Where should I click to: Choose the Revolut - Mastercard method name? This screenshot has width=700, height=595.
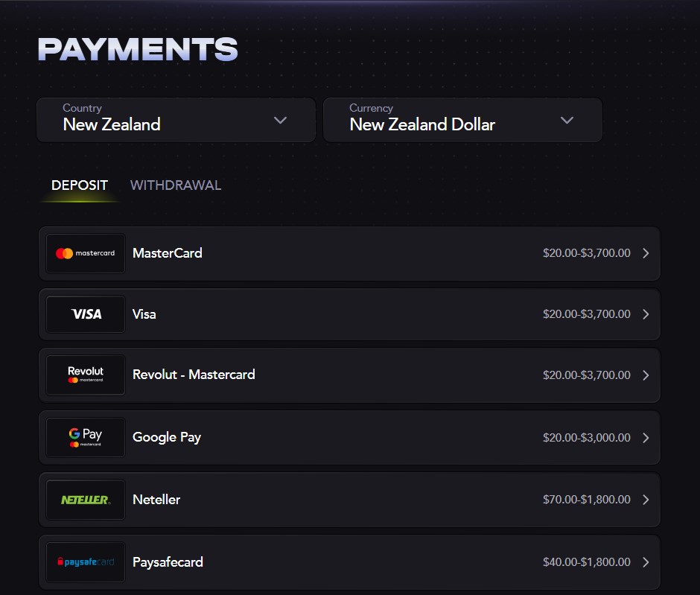pyautogui.click(x=194, y=375)
